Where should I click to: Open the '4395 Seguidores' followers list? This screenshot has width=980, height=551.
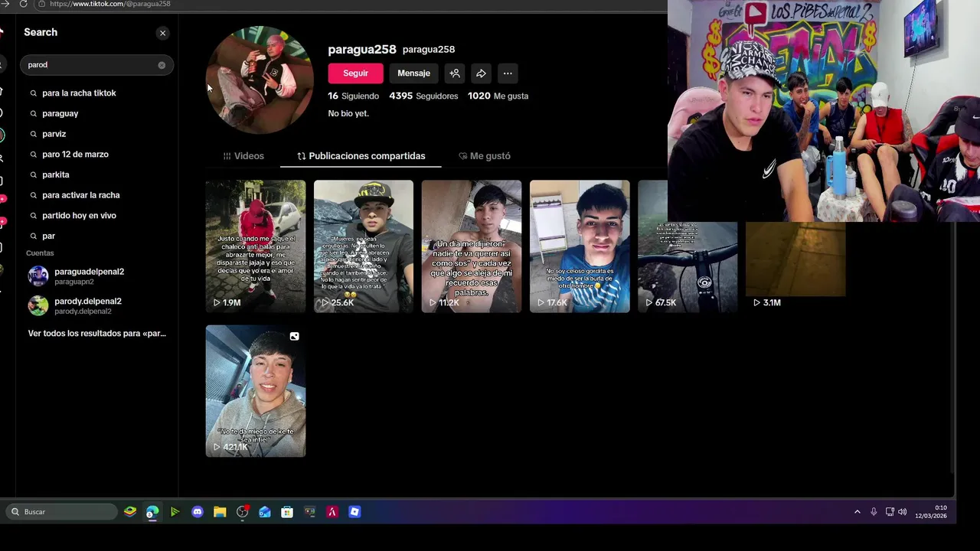(423, 96)
